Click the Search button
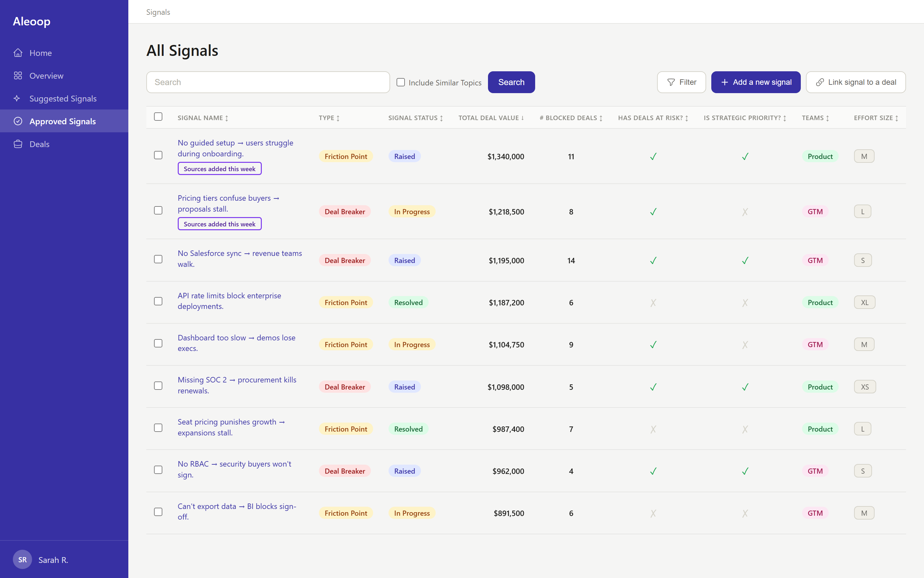The height and width of the screenshot is (578, 924). coord(511,82)
